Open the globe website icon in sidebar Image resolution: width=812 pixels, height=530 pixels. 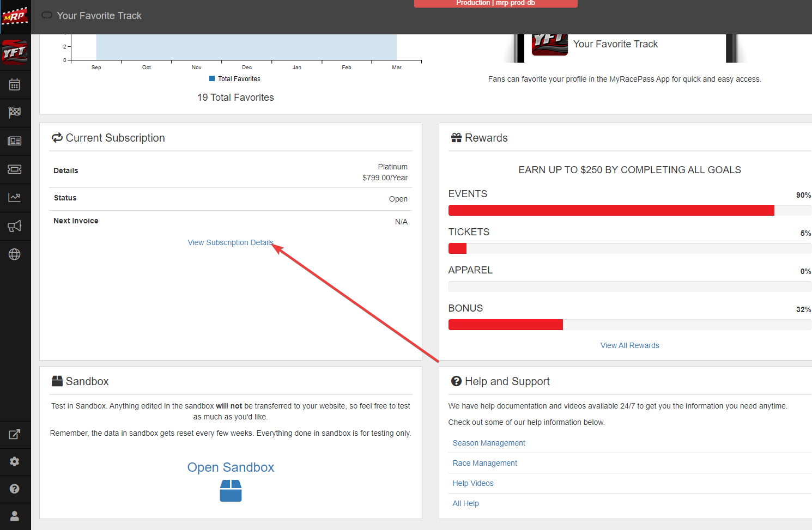pyautogui.click(x=15, y=254)
